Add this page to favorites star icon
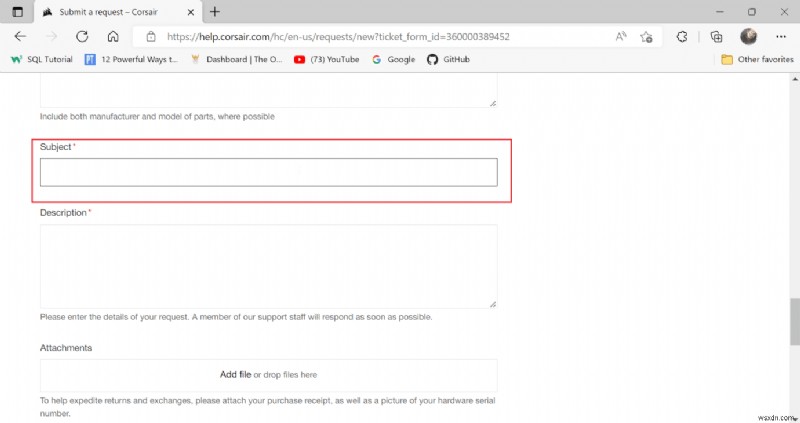 pos(646,37)
